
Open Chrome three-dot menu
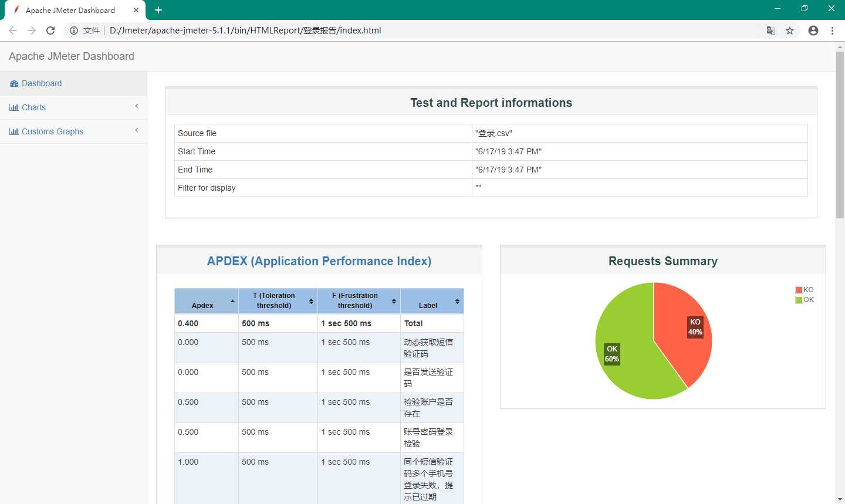(x=832, y=31)
